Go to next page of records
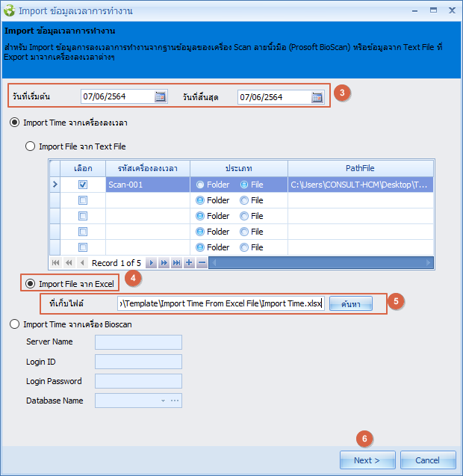Screen dimensions: 463x476 click(x=164, y=263)
